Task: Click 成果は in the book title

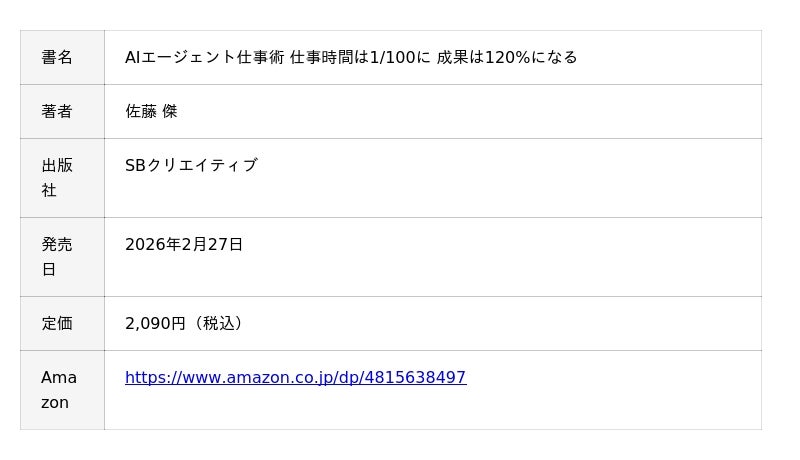Action: tap(460, 58)
